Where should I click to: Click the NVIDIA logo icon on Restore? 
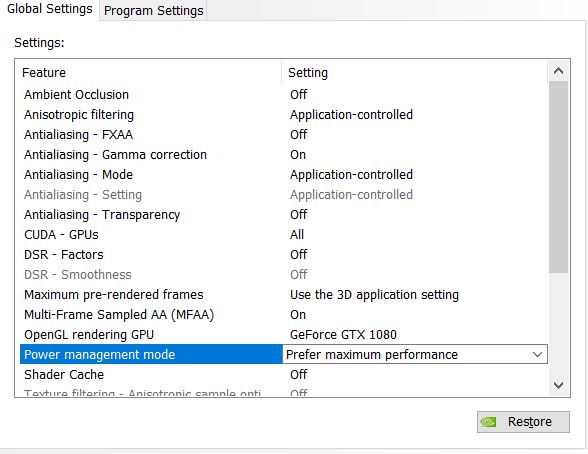pyautogui.click(x=489, y=422)
